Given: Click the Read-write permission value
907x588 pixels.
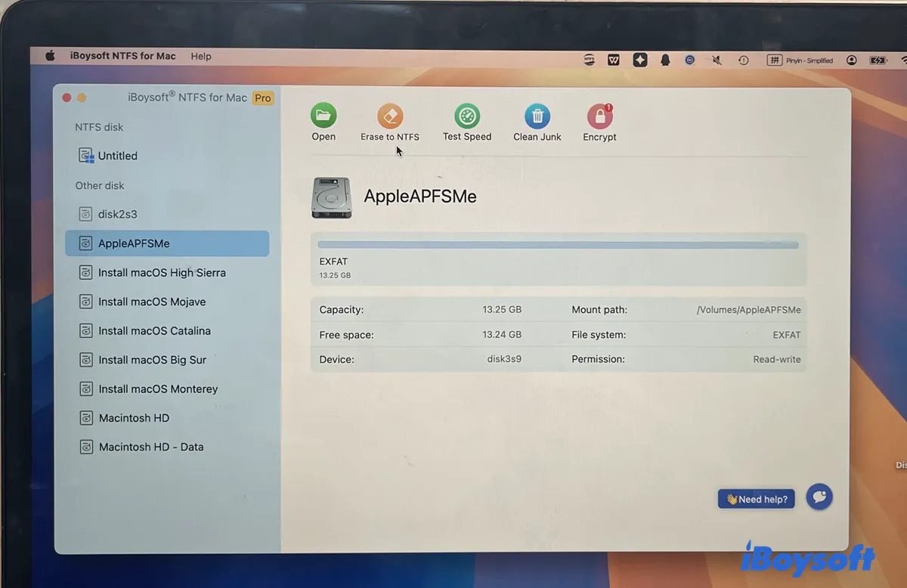Looking at the screenshot, I should (x=777, y=359).
